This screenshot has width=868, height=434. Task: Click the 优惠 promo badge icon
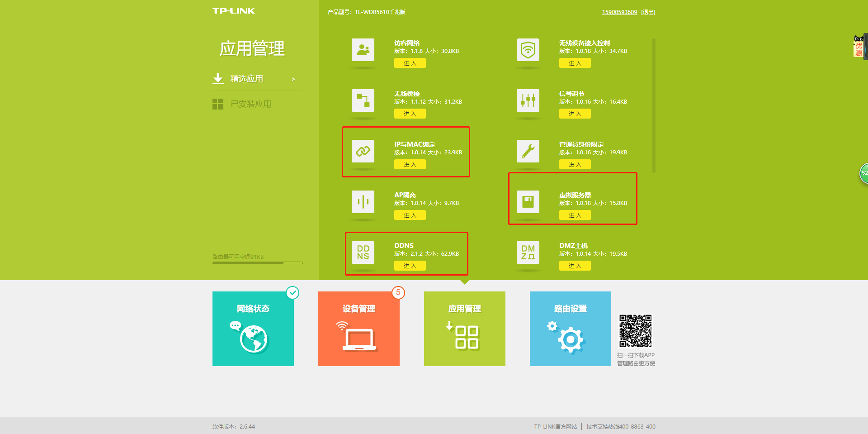[x=859, y=47]
